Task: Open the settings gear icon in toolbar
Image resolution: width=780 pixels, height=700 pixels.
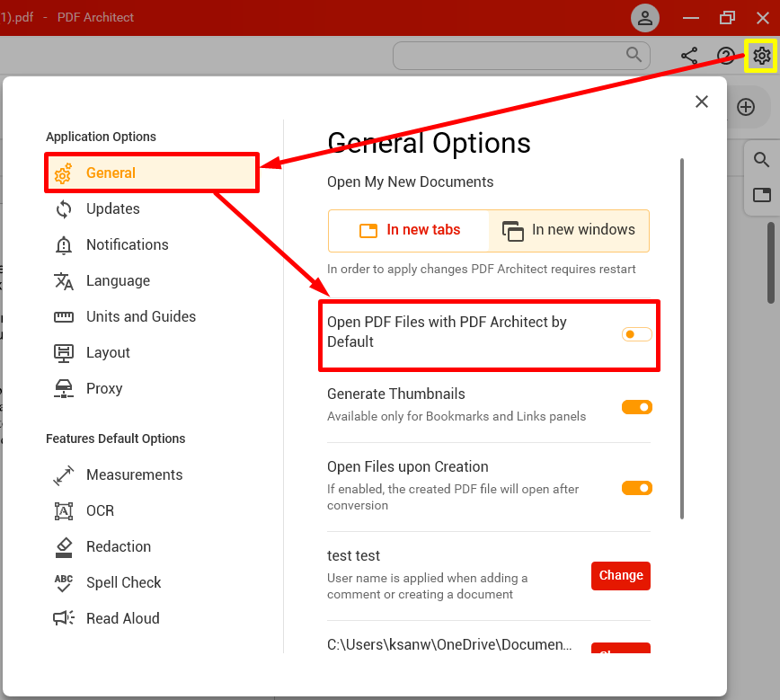Action: click(x=761, y=55)
